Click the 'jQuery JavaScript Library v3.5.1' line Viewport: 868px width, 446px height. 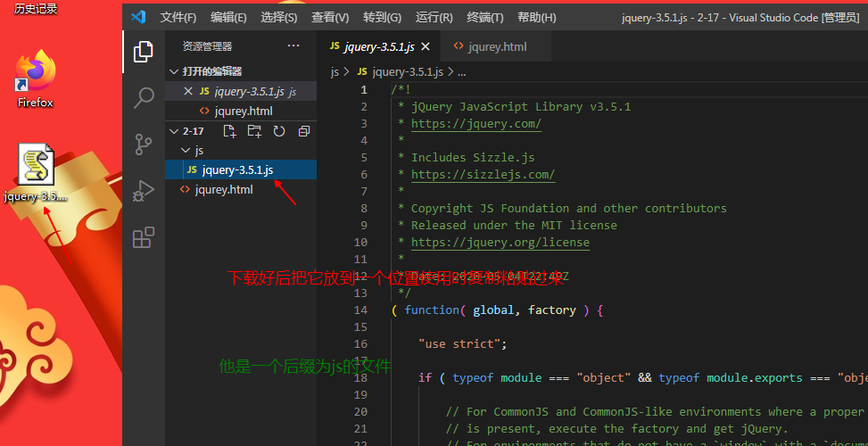coord(521,106)
